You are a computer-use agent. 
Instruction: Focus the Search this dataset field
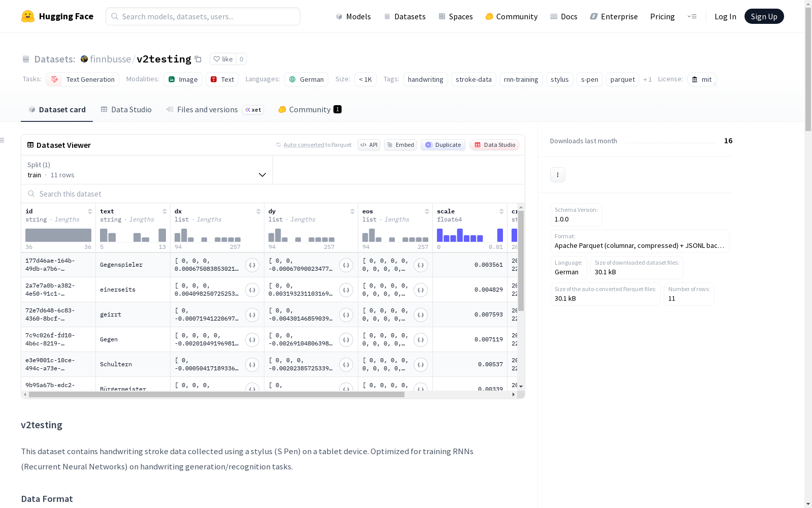tap(273, 194)
